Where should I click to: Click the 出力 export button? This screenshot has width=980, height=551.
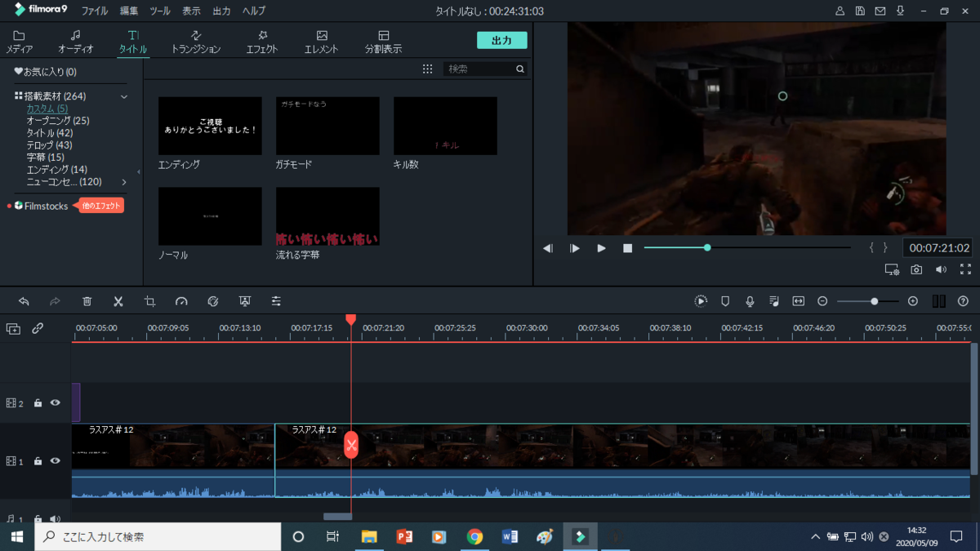[x=501, y=40]
